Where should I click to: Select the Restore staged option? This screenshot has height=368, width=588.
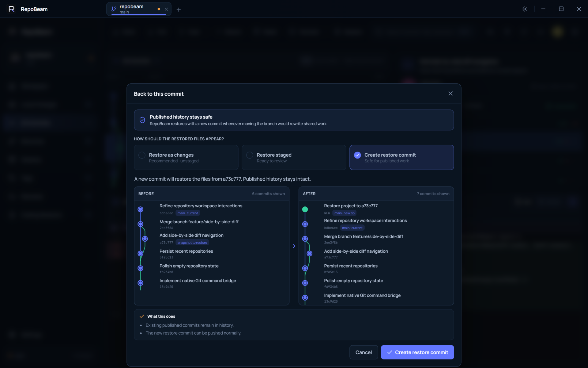(x=294, y=157)
